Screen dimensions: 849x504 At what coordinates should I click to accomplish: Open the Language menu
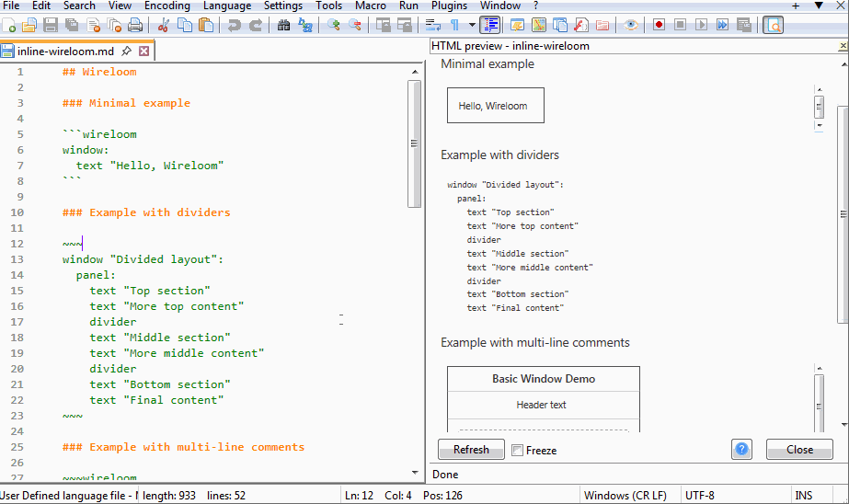(227, 6)
